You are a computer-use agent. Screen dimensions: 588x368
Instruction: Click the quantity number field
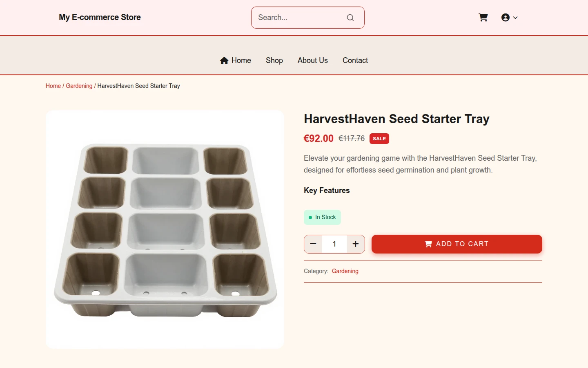click(334, 244)
